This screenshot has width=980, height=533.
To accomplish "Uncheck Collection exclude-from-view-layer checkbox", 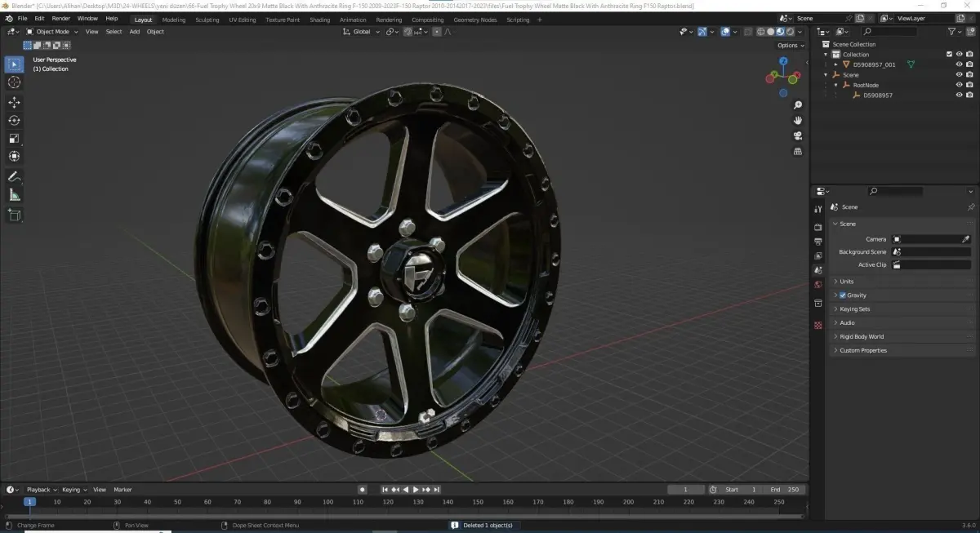I will click(x=949, y=55).
